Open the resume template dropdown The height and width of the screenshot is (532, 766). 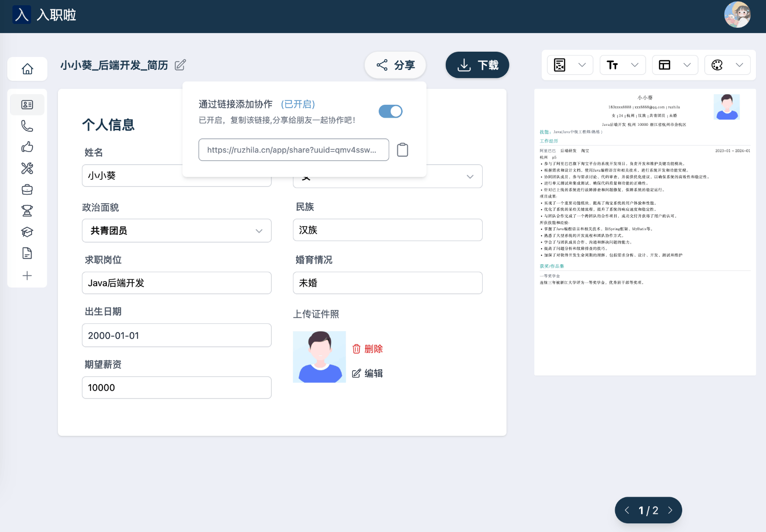[570, 65]
